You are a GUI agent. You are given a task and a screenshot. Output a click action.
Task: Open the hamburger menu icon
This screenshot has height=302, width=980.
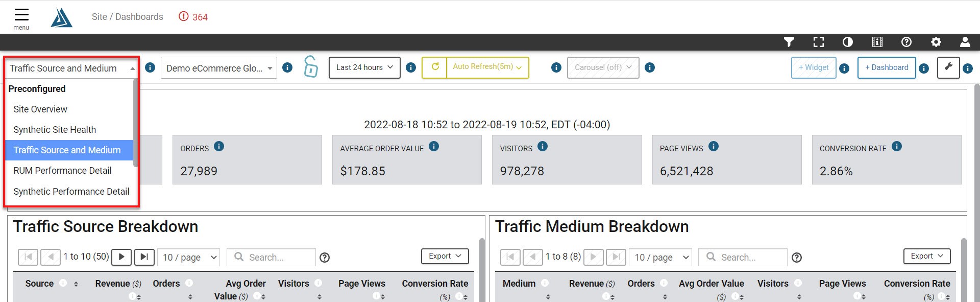click(x=21, y=15)
